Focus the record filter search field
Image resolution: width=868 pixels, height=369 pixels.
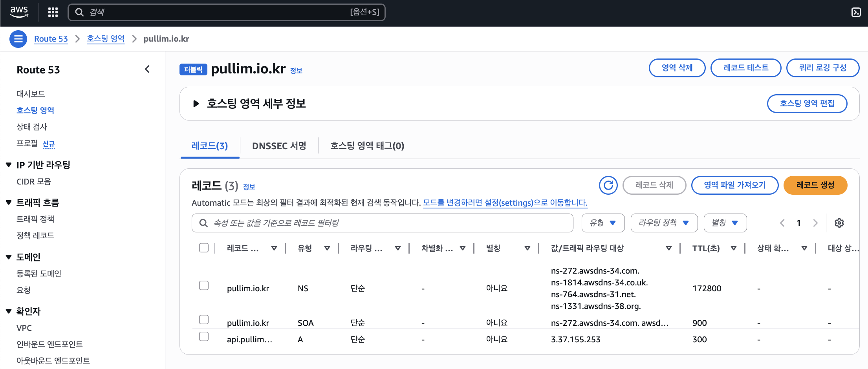383,223
